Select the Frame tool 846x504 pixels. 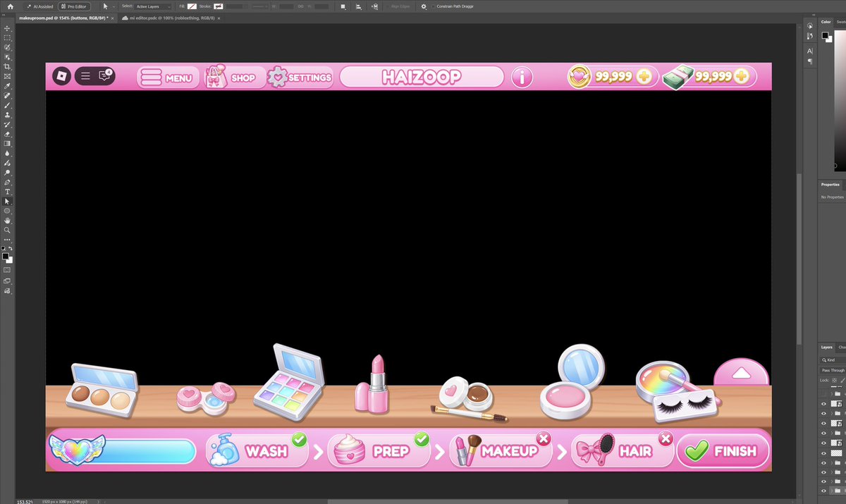7,76
